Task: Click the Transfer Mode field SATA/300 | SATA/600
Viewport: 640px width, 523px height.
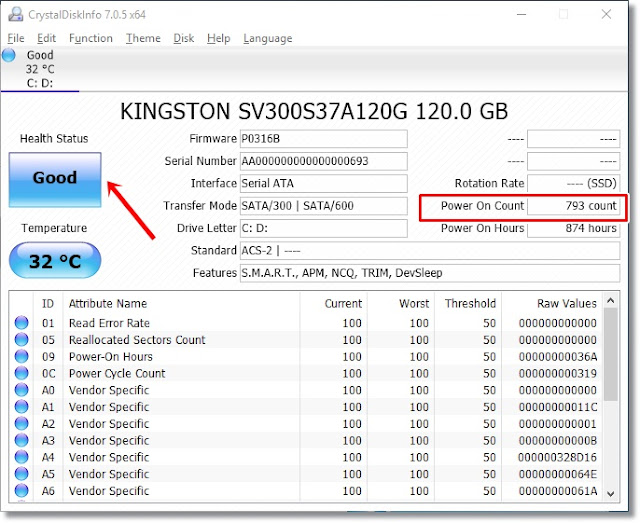Action: (x=323, y=206)
